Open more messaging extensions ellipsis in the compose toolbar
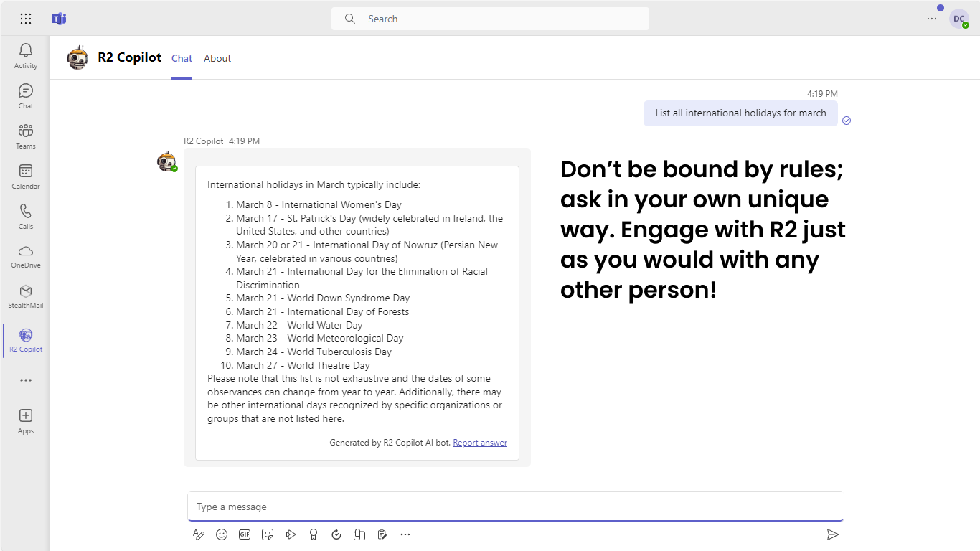Viewport: 980px width, 551px height. [x=405, y=534]
